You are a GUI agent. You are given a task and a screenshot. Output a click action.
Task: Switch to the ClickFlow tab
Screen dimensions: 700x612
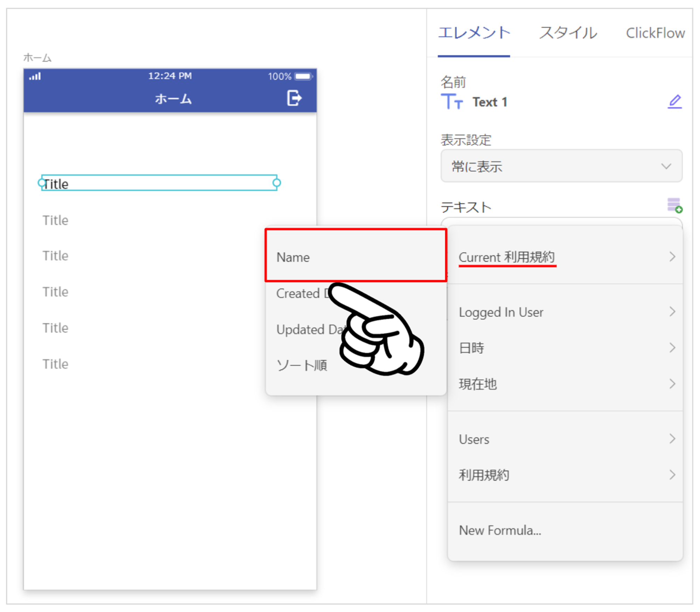pyautogui.click(x=655, y=33)
